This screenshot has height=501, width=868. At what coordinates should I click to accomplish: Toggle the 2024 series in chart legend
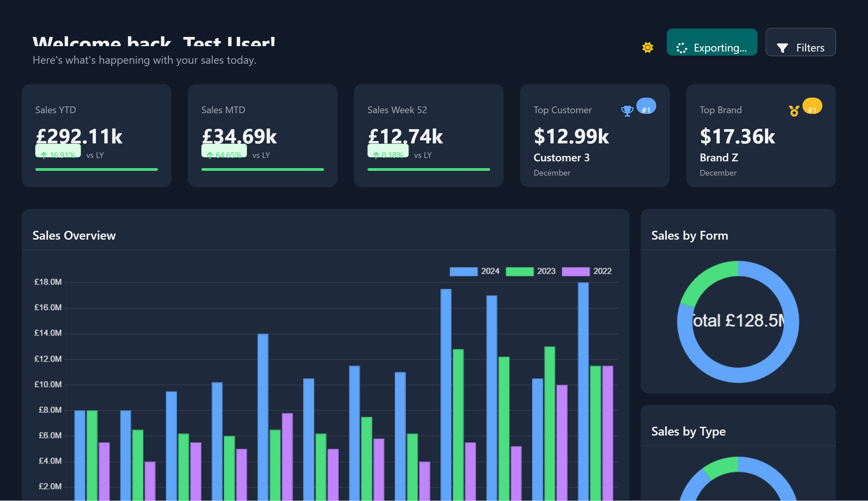[x=463, y=272]
